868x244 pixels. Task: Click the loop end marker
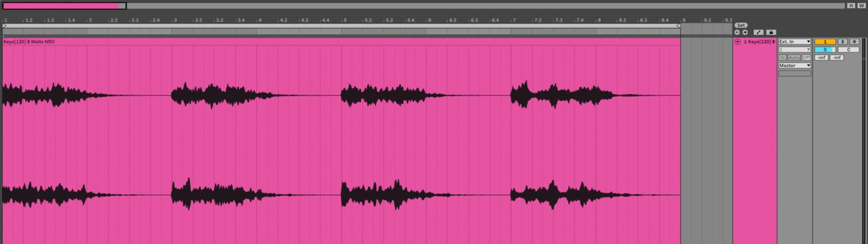(x=678, y=26)
